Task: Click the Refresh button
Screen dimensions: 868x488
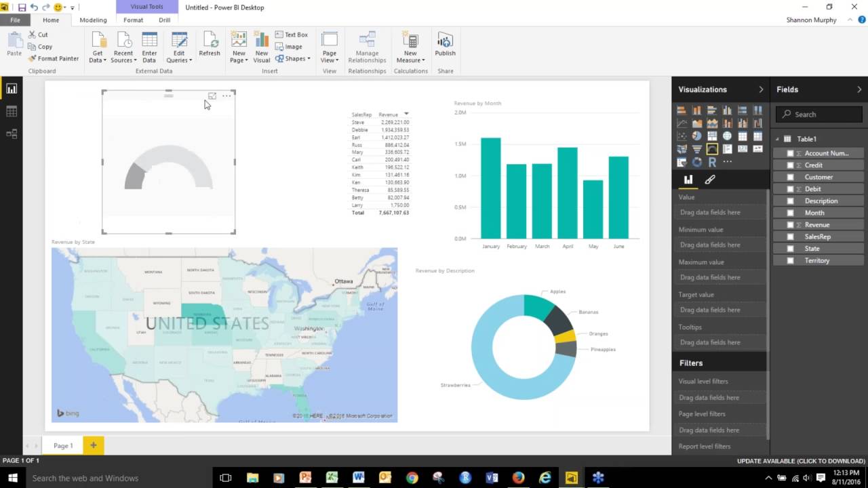Action: [210, 44]
